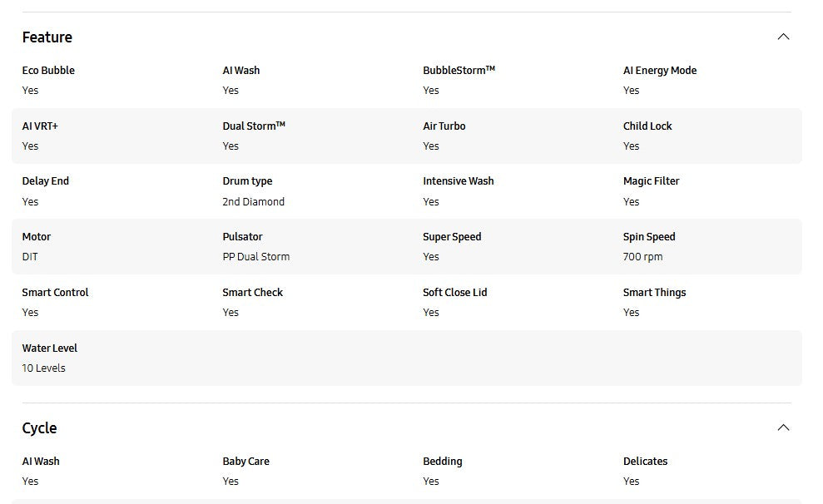Click the 2nd Diamond drum type value
The image size is (823, 504).
pos(254,202)
